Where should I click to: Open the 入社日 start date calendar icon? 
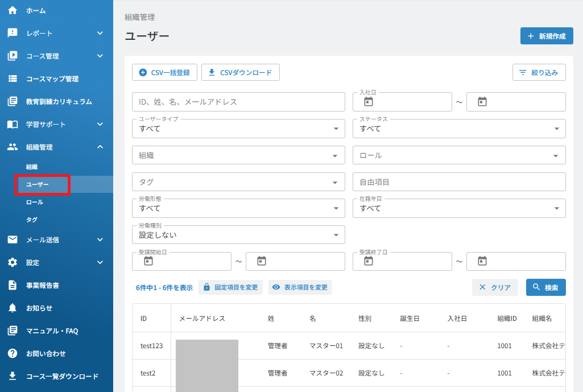click(368, 101)
